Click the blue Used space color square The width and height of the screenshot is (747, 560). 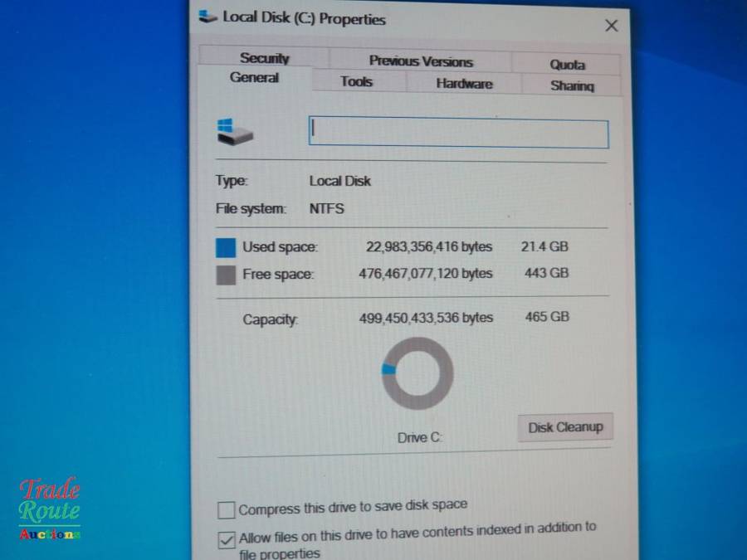(x=226, y=247)
